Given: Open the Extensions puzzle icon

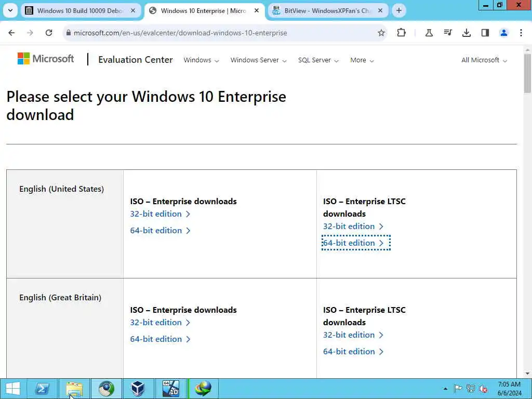Looking at the screenshot, I should pyautogui.click(x=402, y=33).
